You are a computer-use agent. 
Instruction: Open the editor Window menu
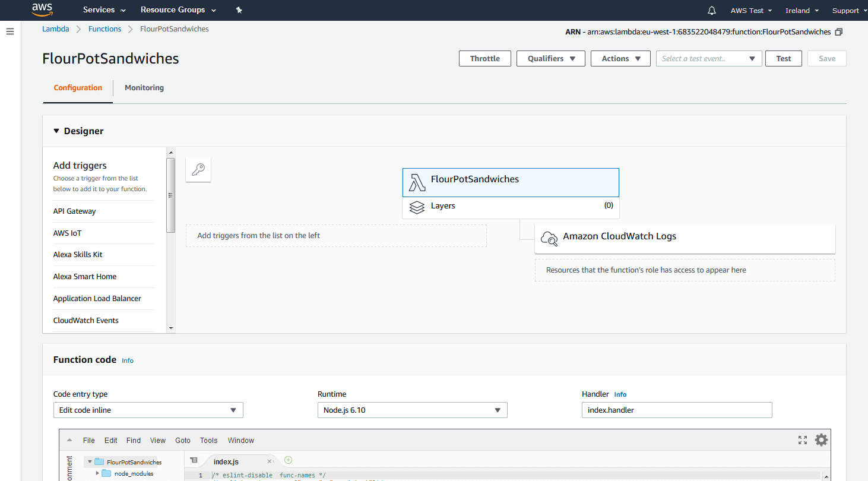click(241, 441)
